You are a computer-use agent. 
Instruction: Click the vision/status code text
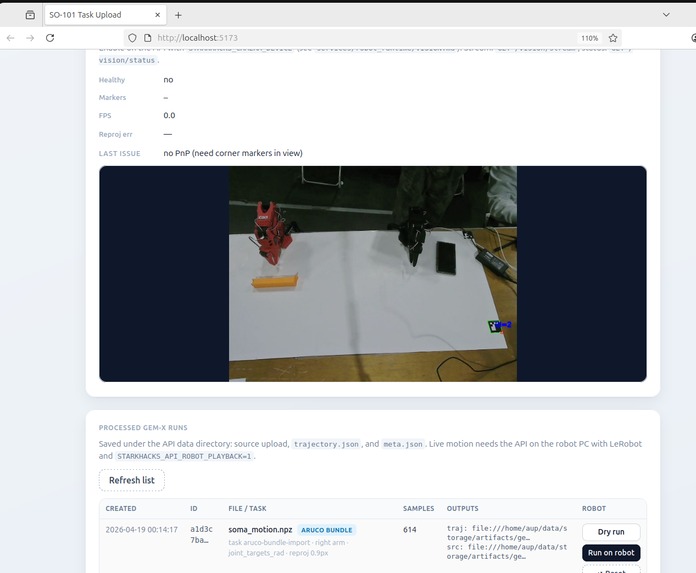tap(127, 60)
